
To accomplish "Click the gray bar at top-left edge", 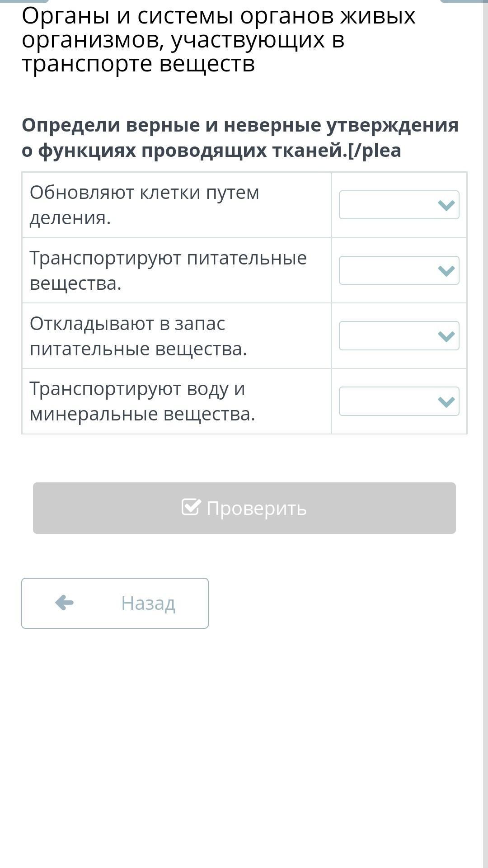I will click(x=25, y=1).
